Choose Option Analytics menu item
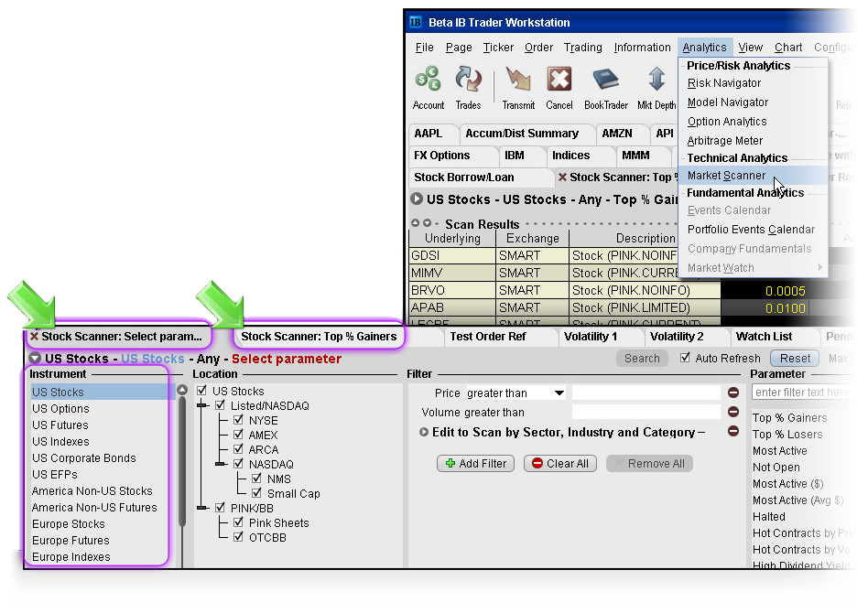The image size is (868, 613). pyautogui.click(x=727, y=121)
